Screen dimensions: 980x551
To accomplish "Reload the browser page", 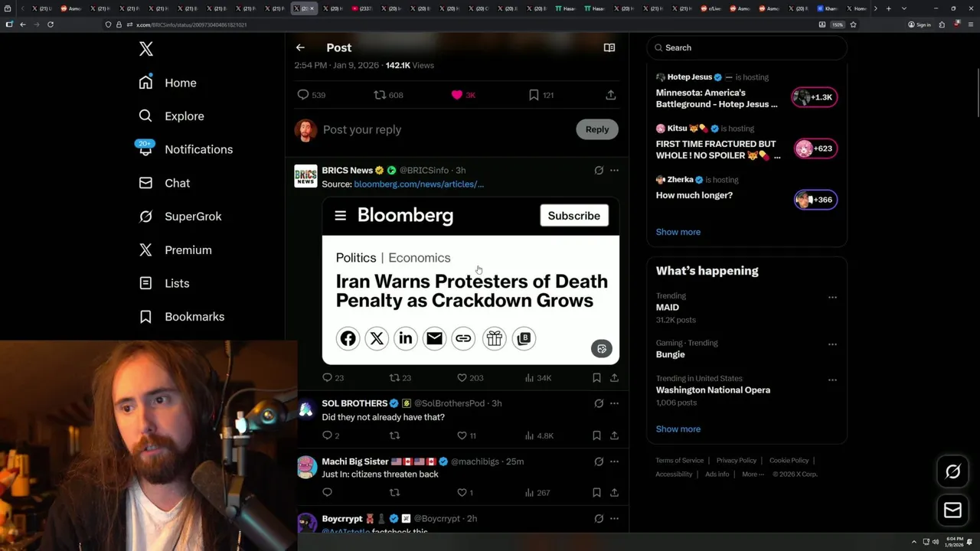I will 51,24.
